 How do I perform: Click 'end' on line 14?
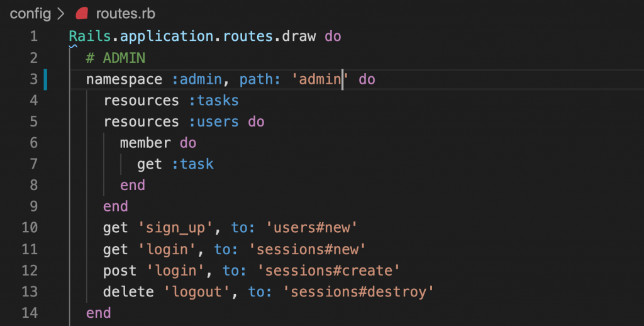point(99,313)
